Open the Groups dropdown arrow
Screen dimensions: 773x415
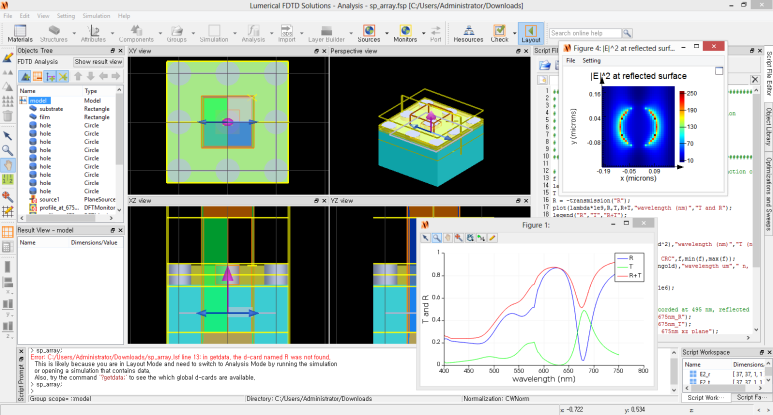[x=193, y=34]
